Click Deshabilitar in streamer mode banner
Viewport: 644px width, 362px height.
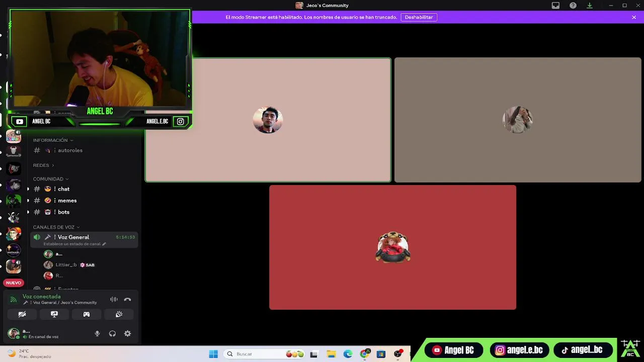coord(419,17)
